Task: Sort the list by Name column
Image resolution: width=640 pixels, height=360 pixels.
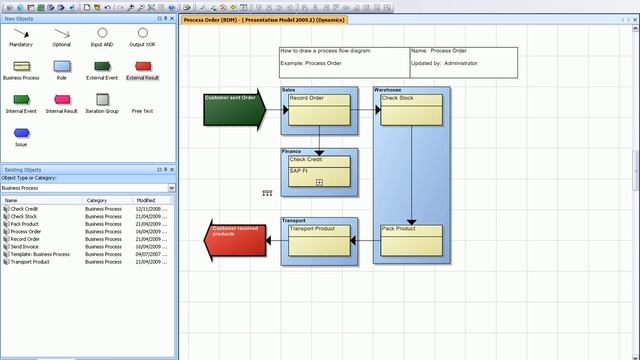Action: (x=42, y=200)
